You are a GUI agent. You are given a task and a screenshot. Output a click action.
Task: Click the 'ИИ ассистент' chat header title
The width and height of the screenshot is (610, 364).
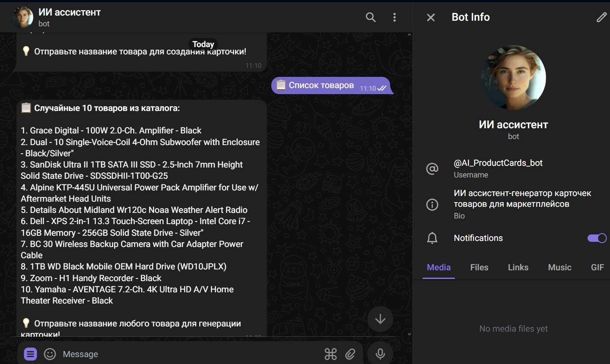point(70,13)
